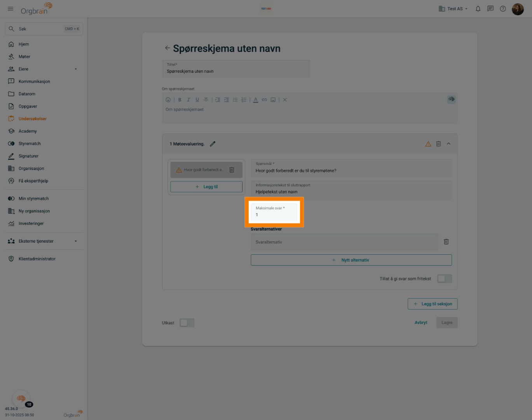Click the notifications bell icon
The width and height of the screenshot is (532, 420).
pyautogui.click(x=478, y=9)
